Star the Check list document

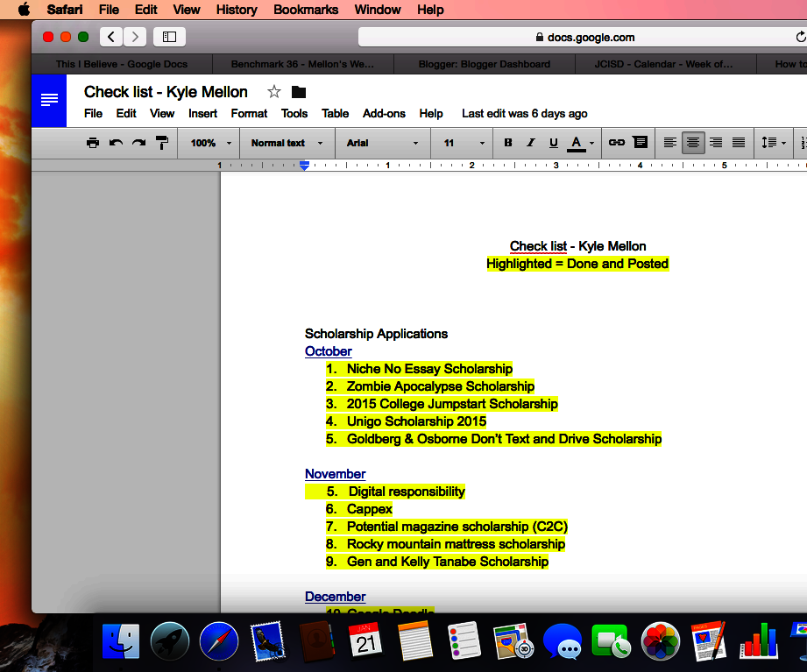click(x=273, y=92)
